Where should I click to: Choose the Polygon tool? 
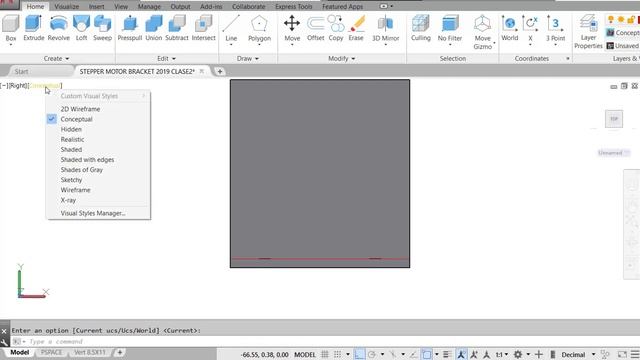pyautogui.click(x=259, y=29)
